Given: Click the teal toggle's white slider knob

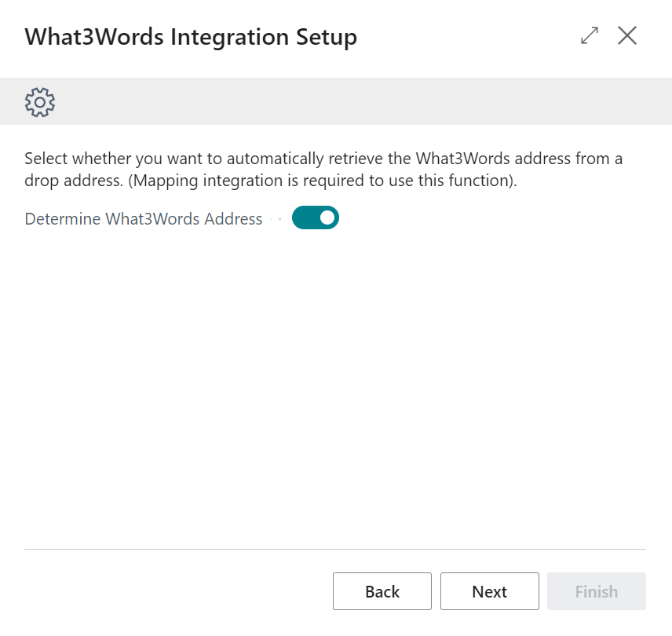Looking at the screenshot, I should tap(327, 217).
